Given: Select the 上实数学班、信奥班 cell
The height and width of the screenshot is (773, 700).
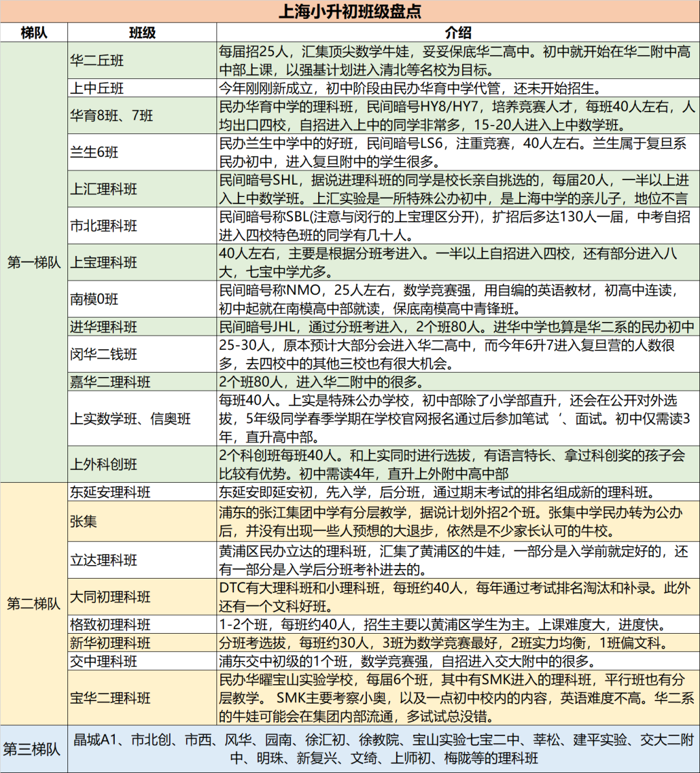Looking at the screenshot, I should click(x=142, y=419).
